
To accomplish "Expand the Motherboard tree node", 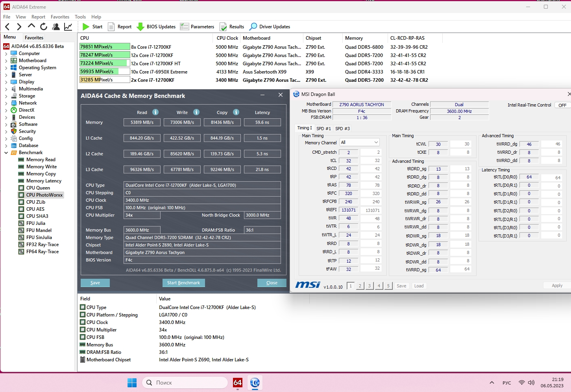I will click(6, 61).
